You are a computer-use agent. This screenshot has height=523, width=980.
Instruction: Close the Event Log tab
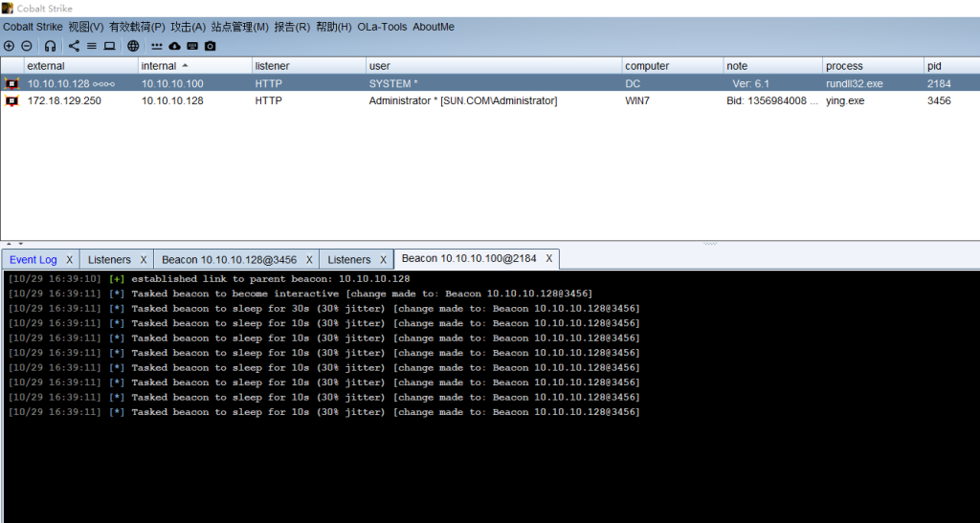click(x=69, y=260)
